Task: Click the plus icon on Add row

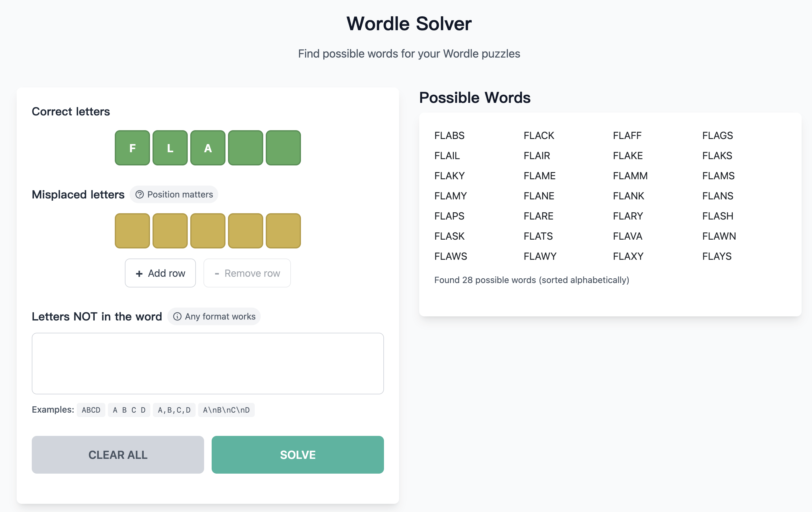Action: tap(139, 274)
